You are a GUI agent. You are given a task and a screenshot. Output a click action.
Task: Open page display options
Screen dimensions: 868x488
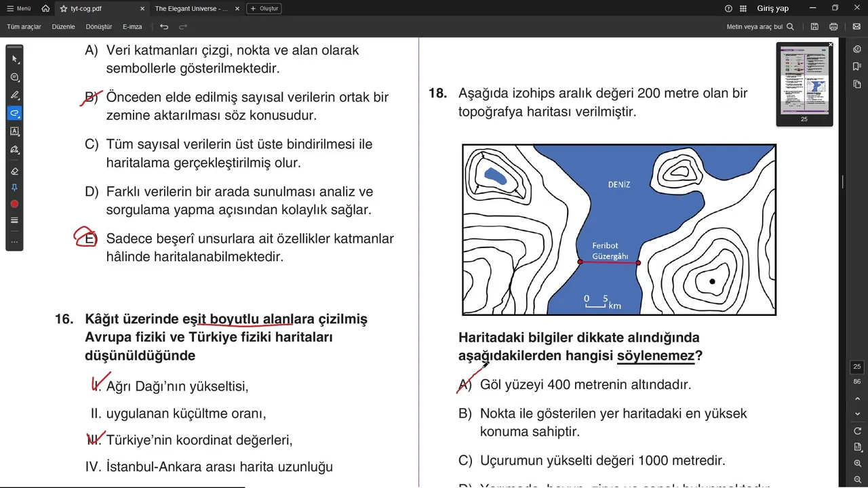(x=857, y=447)
